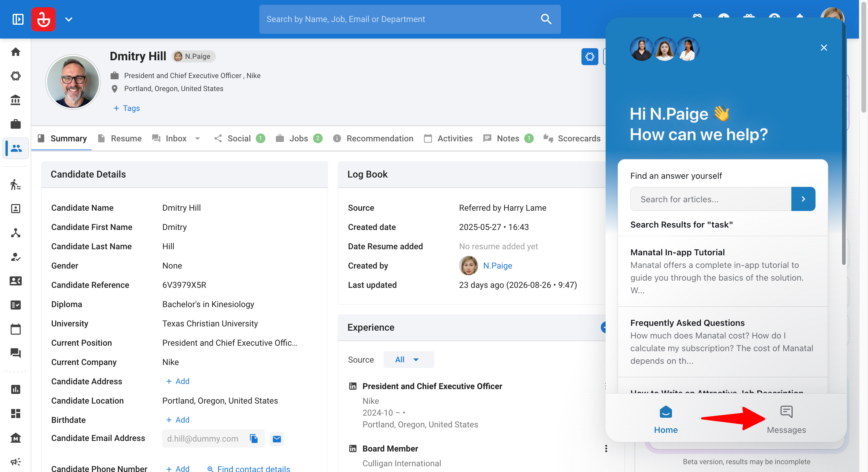Switch to the Summary tab
868x472 pixels.
(62, 138)
